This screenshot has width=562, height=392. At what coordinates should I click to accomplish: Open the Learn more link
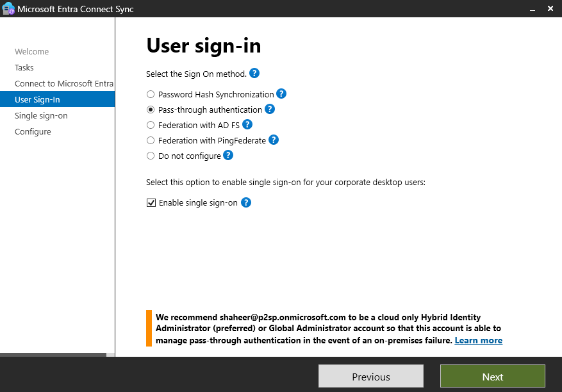tap(478, 341)
